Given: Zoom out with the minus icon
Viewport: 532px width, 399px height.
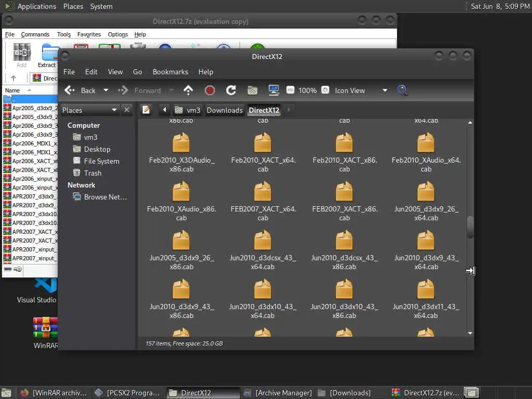Looking at the screenshot, I should pos(290,90).
